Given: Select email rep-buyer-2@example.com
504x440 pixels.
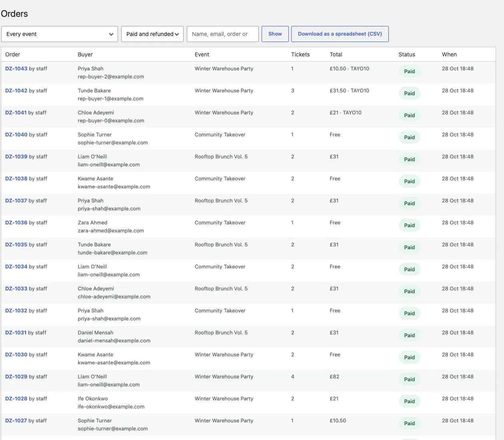Looking at the screenshot, I should 111,77.
